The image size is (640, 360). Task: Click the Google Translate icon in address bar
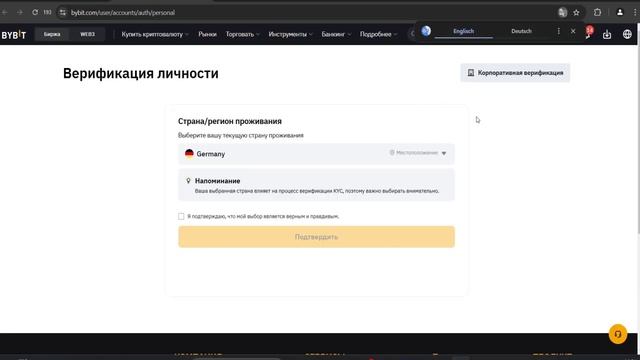[x=562, y=13]
